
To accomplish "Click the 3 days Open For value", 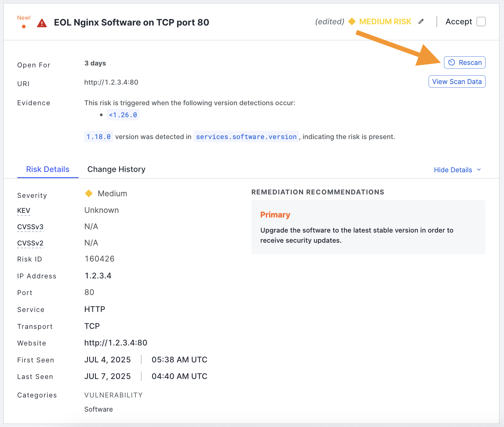I will [95, 63].
